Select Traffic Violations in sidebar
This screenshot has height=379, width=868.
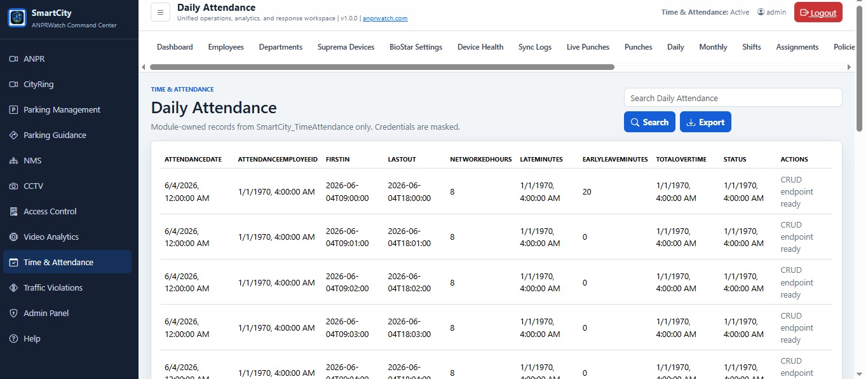[x=67, y=287]
